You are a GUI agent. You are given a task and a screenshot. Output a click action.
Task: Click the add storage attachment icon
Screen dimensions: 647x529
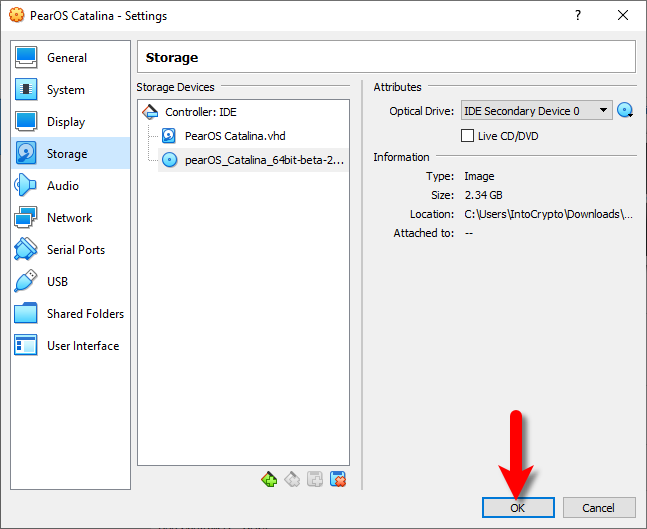pos(315,479)
